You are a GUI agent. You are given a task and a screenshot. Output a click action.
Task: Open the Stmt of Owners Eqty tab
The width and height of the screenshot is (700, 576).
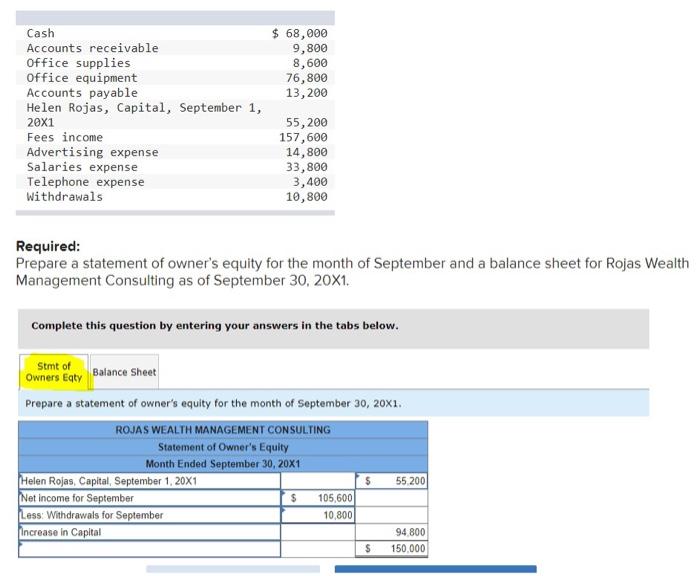[54, 371]
